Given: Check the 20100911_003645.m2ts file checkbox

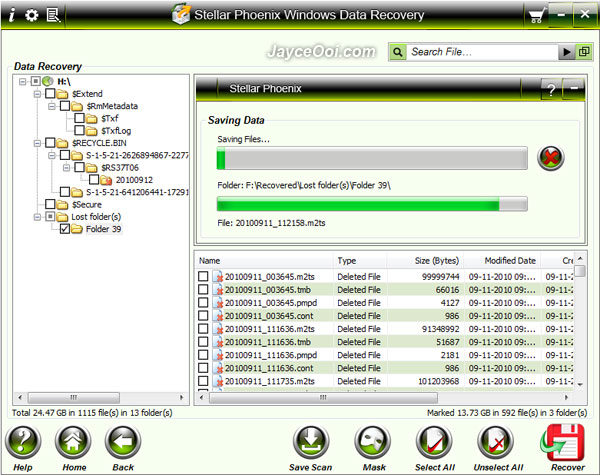Looking at the screenshot, I should pos(203,276).
